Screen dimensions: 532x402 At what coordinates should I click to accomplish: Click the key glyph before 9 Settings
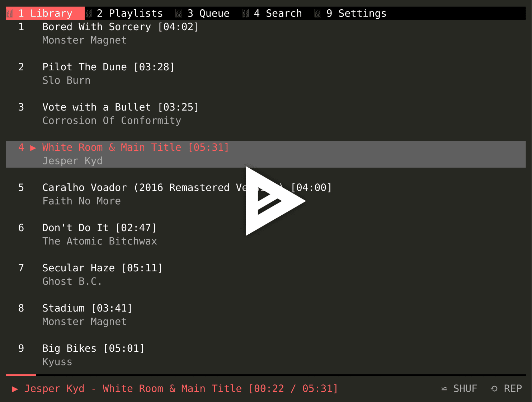[x=317, y=13]
